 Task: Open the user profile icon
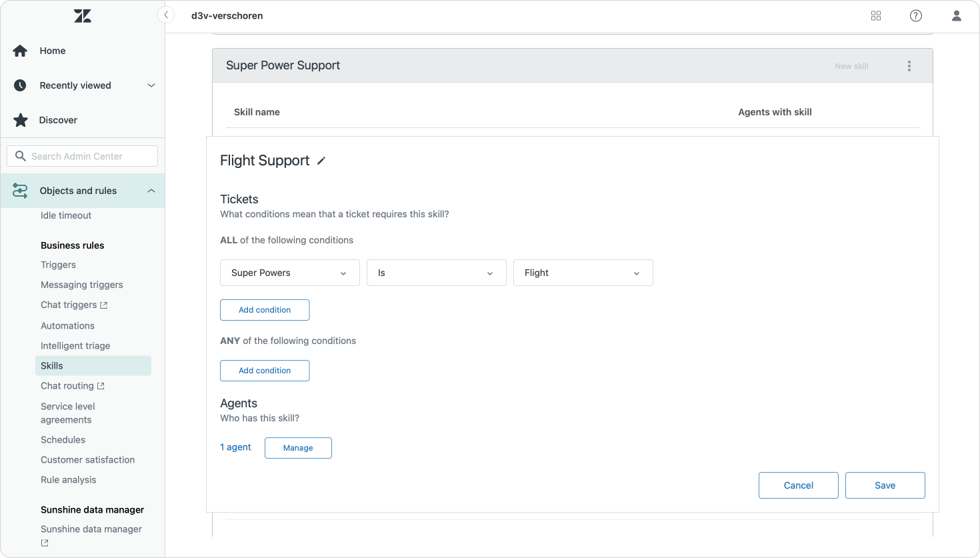(957, 15)
